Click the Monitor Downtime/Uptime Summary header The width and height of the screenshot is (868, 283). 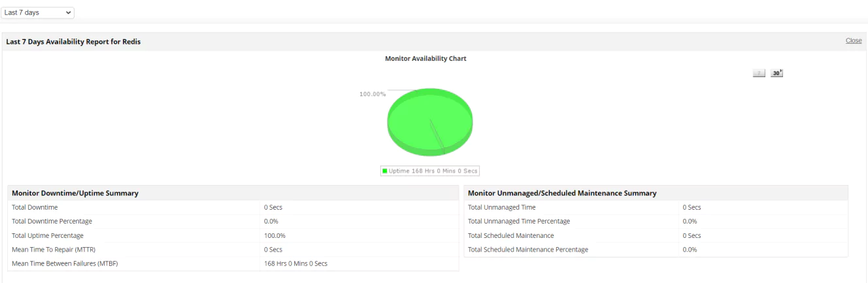pos(75,193)
